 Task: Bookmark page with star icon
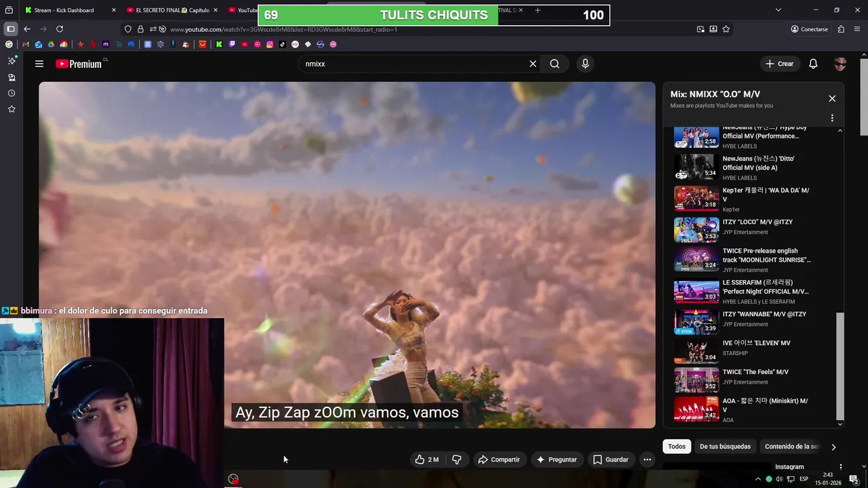point(726,29)
